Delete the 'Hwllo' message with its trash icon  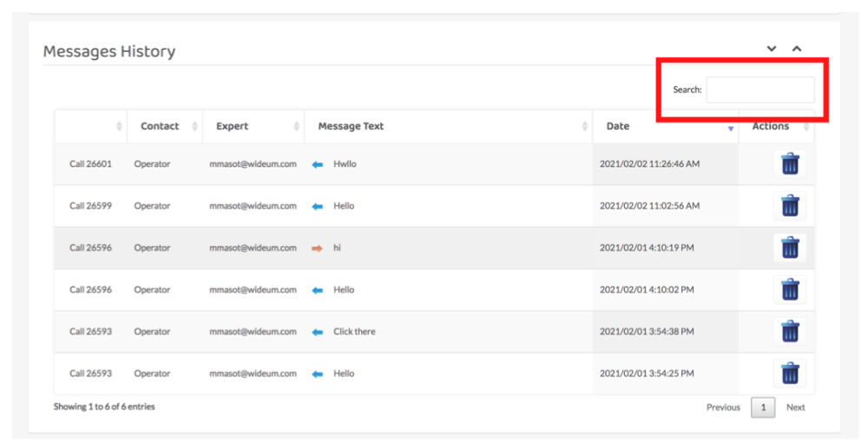[789, 163]
